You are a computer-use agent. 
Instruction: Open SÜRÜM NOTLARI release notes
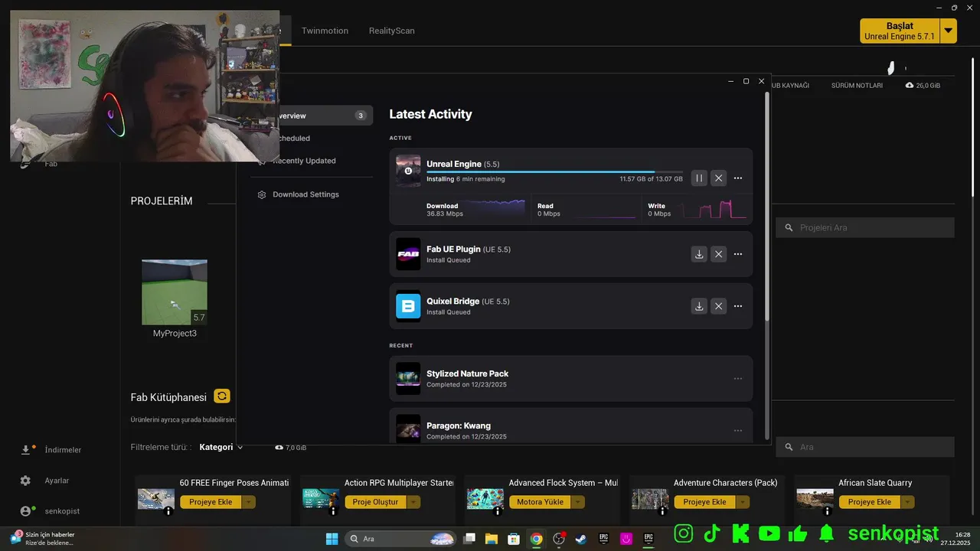tap(857, 86)
